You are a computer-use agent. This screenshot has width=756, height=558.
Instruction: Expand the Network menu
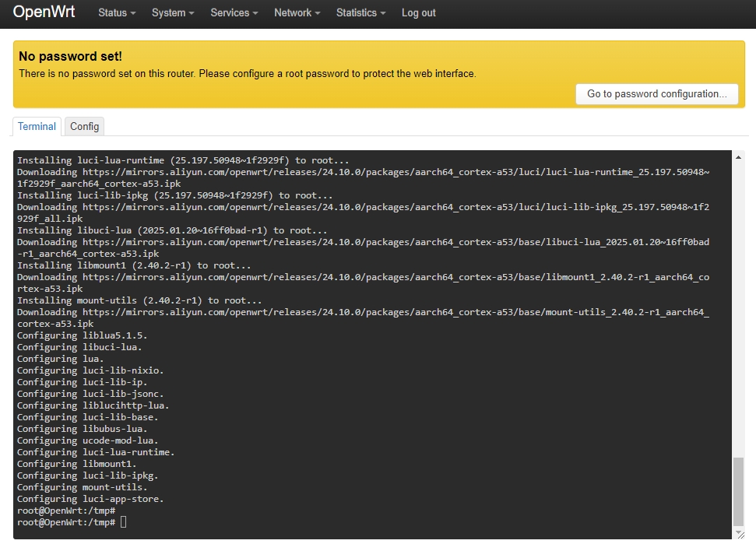[297, 13]
